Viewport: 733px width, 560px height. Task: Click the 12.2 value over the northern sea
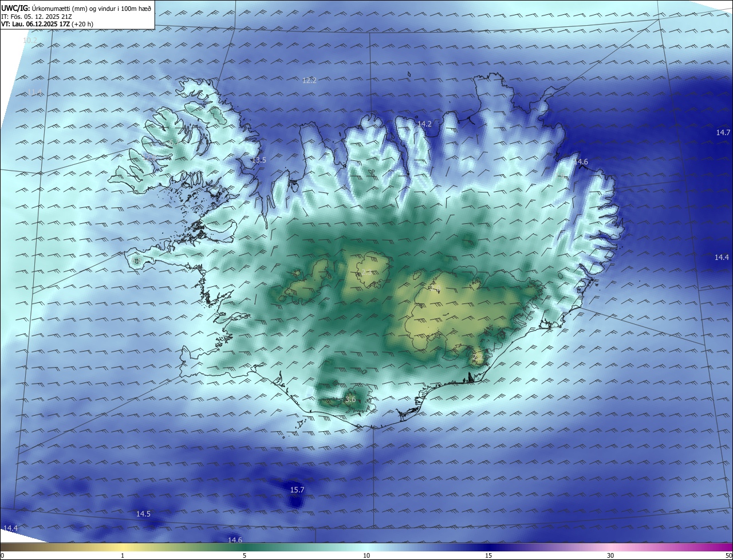pos(309,81)
